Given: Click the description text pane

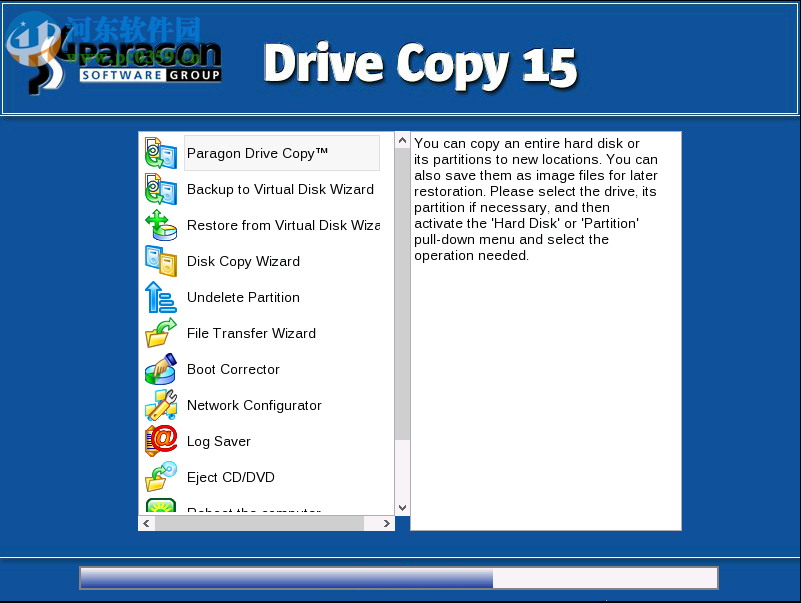Looking at the screenshot, I should click(546, 331).
